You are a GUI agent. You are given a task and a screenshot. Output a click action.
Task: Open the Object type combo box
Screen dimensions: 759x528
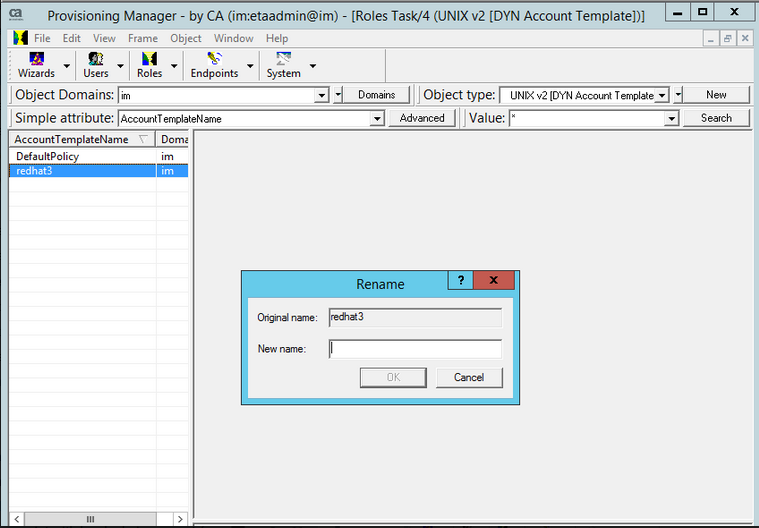click(661, 95)
